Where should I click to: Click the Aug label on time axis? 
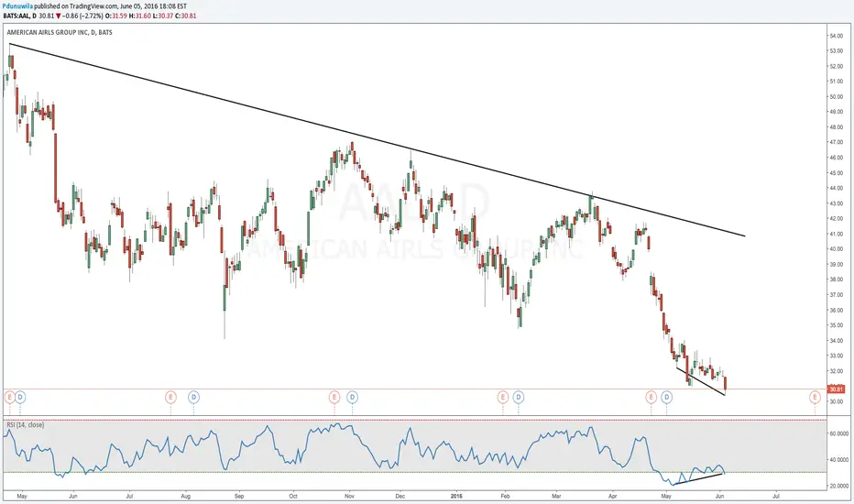(185, 497)
